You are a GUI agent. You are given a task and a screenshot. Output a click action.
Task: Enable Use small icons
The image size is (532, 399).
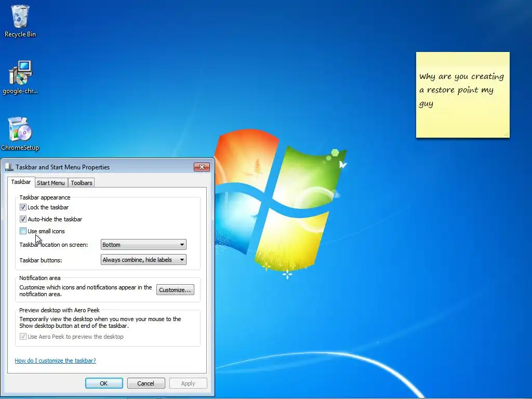tap(23, 231)
